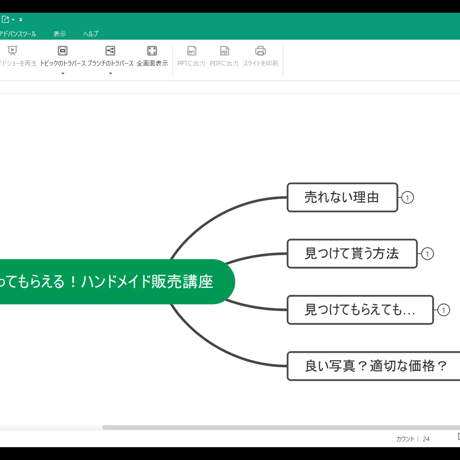This screenshot has height=460, width=460.
Task: Click the slideshow play icon
Action: tap(12, 50)
